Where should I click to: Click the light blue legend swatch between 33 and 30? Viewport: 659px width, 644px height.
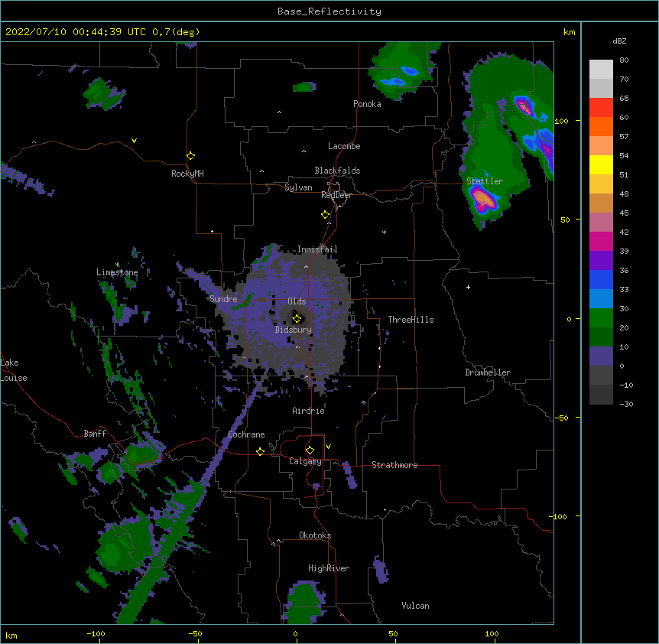601,299
